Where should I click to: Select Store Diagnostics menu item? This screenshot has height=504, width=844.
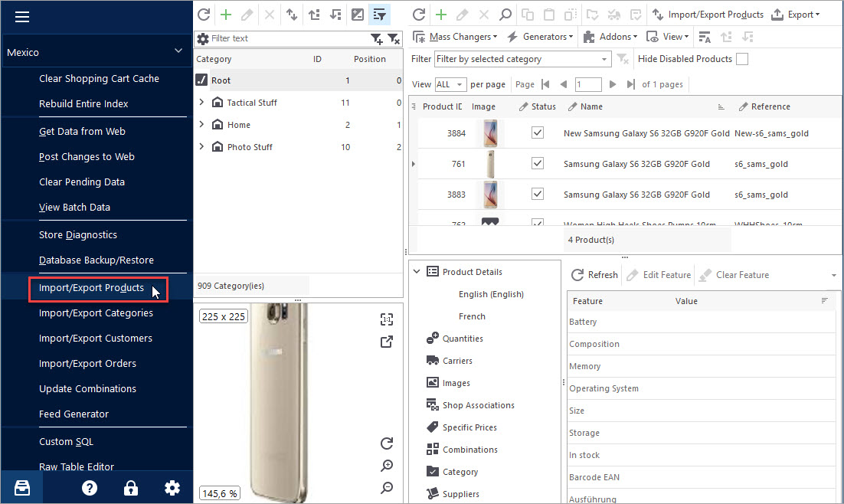(x=78, y=235)
